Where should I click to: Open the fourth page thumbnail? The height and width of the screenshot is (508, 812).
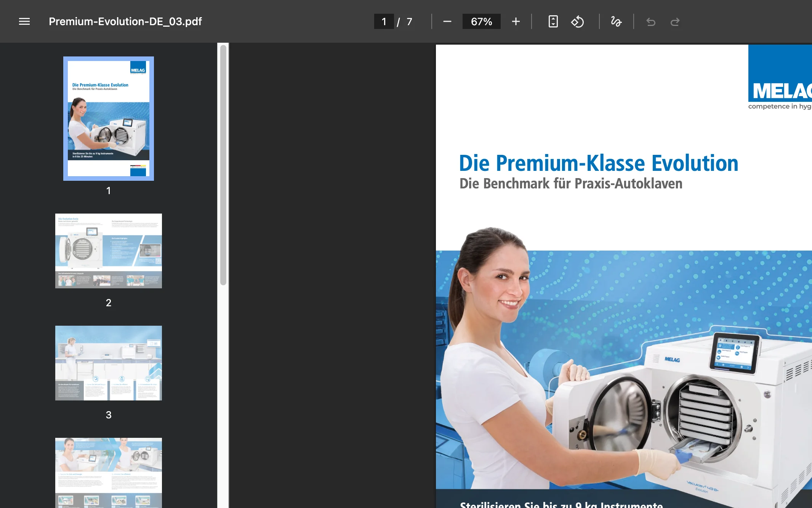click(109, 473)
